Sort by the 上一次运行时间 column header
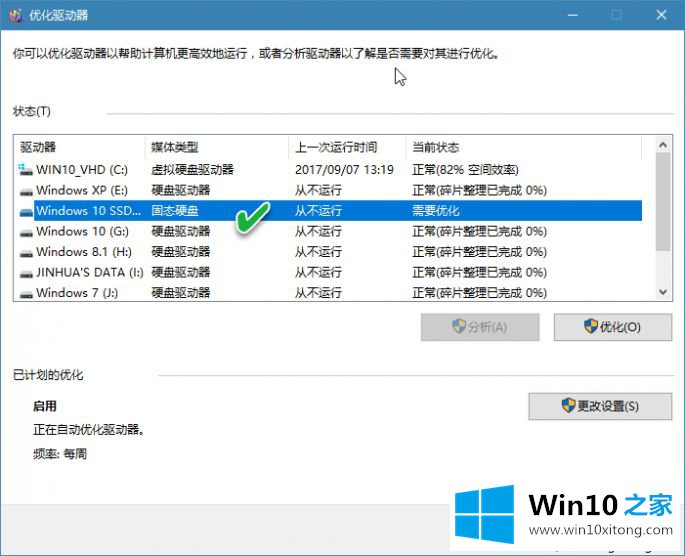 point(348,147)
